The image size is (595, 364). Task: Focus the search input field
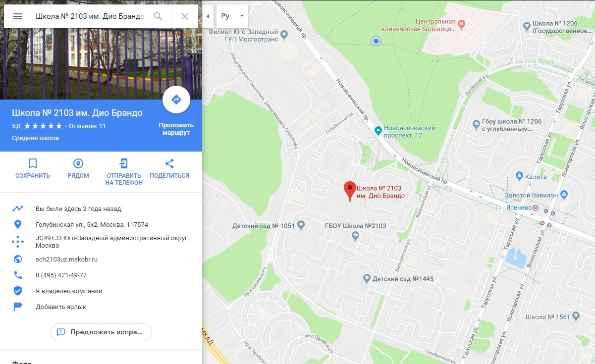pyautogui.click(x=90, y=16)
